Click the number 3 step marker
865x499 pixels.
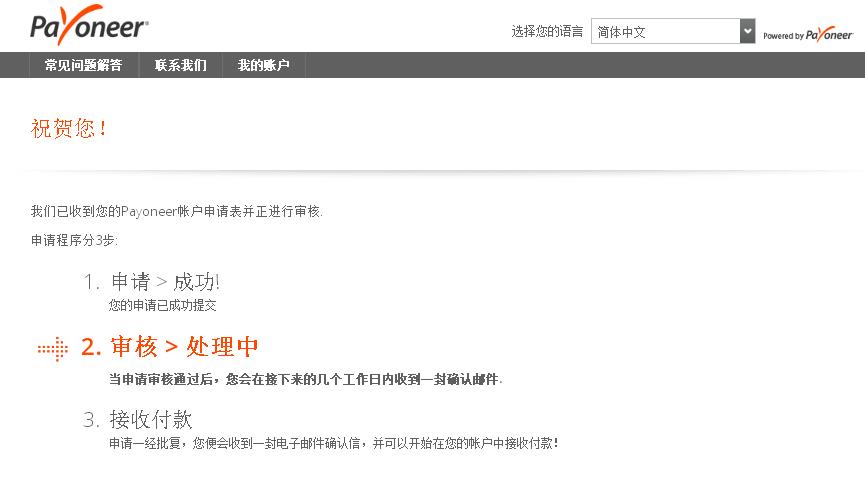[x=91, y=420]
